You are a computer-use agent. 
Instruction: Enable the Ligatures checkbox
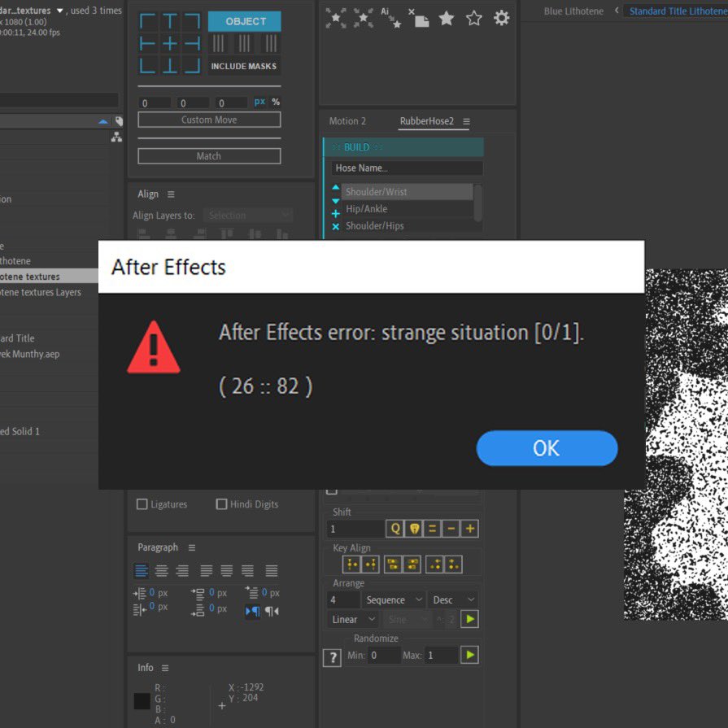[x=142, y=504]
